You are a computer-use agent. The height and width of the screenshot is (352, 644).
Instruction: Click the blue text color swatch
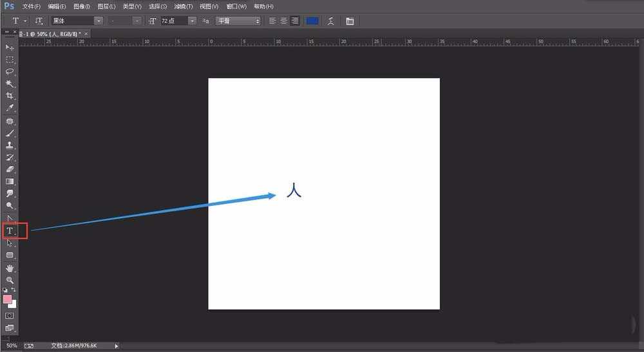click(312, 21)
